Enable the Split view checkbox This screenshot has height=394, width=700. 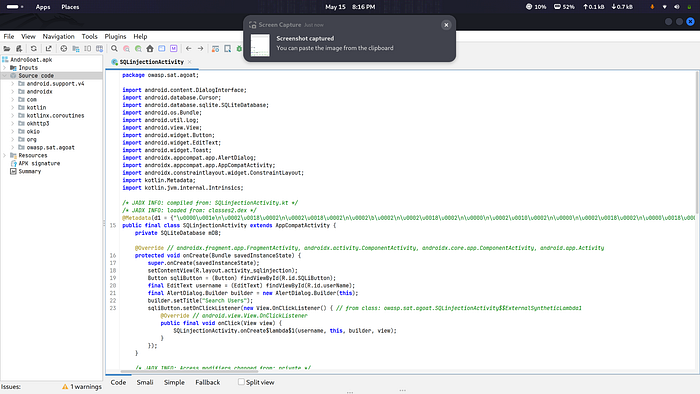coord(241,382)
